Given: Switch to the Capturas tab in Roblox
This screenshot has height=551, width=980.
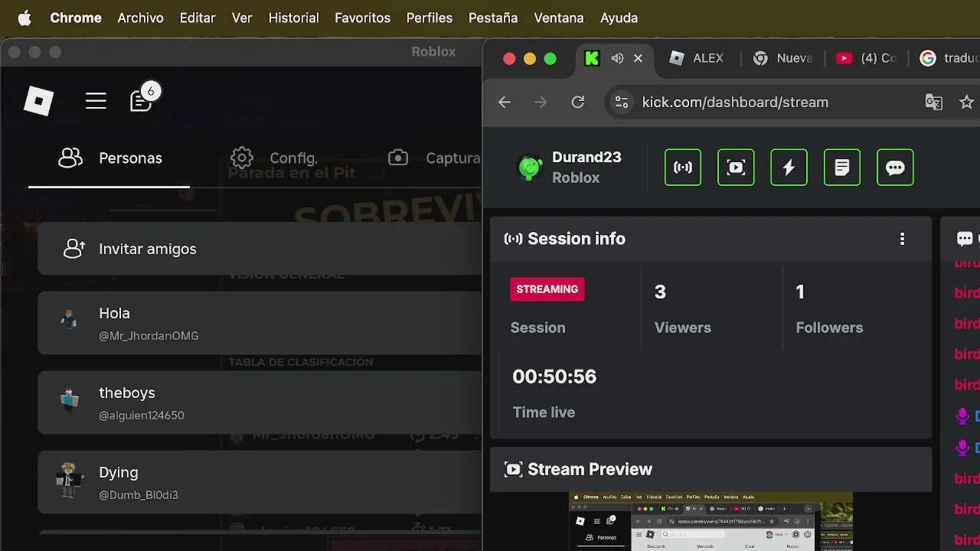Looking at the screenshot, I should (x=434, y=158).
